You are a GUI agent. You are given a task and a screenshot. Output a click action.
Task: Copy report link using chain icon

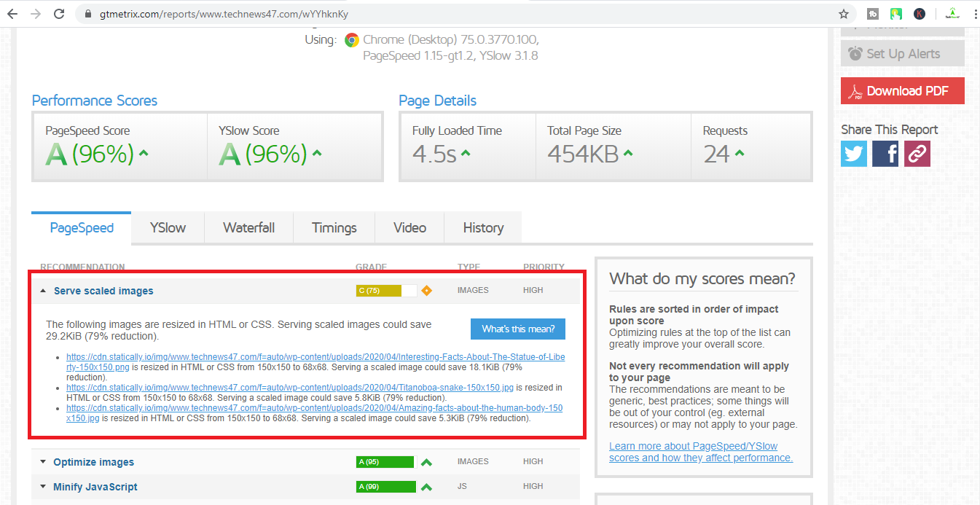[917, 154]
